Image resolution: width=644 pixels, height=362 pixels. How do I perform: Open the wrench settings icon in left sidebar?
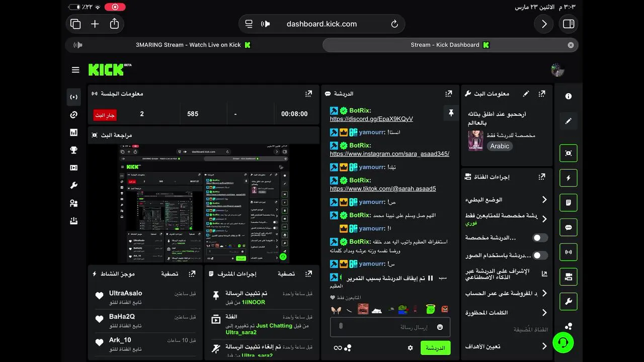74,186
